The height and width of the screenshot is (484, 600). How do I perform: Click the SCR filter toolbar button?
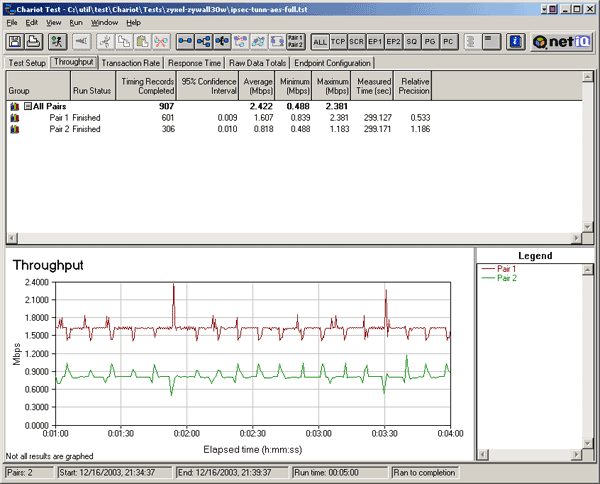tap(357, 41)
